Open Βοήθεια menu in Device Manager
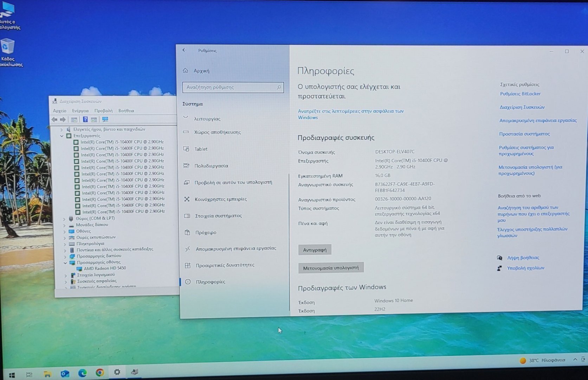The width and height of the screenshot is (588, 380). (x=126, y=110)
